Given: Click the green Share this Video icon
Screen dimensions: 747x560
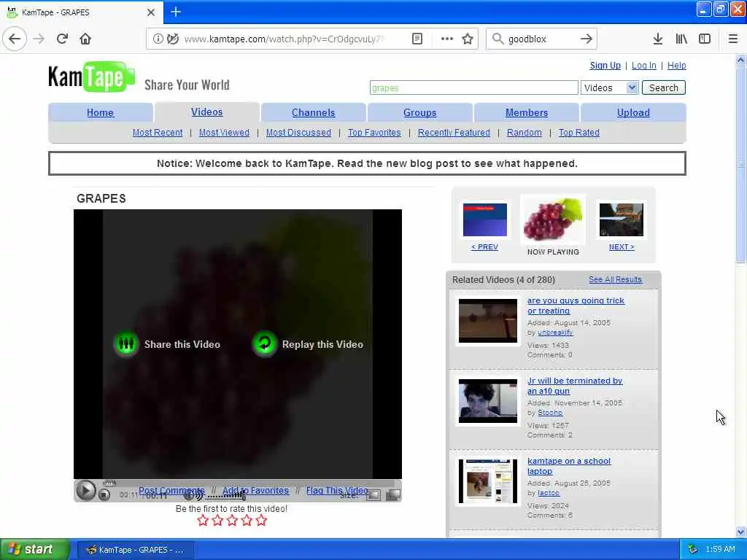Looking at the screenshot, I should pos(126,343).
